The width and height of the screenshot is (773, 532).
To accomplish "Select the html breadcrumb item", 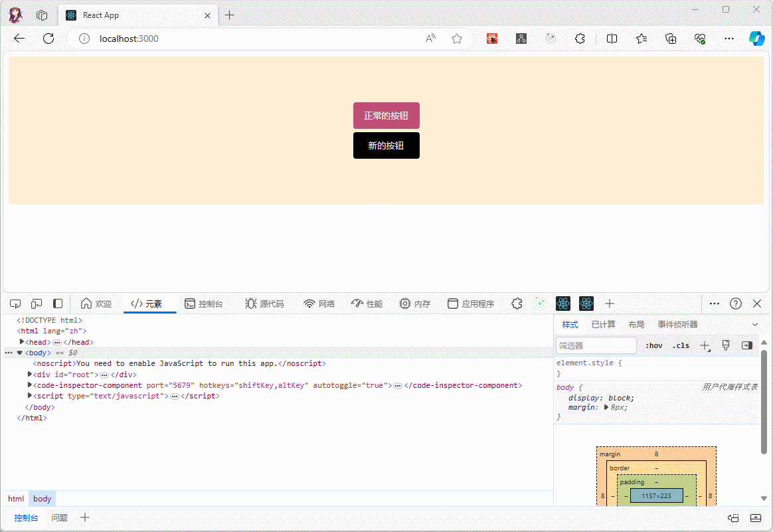I will (x=16, y=499).
